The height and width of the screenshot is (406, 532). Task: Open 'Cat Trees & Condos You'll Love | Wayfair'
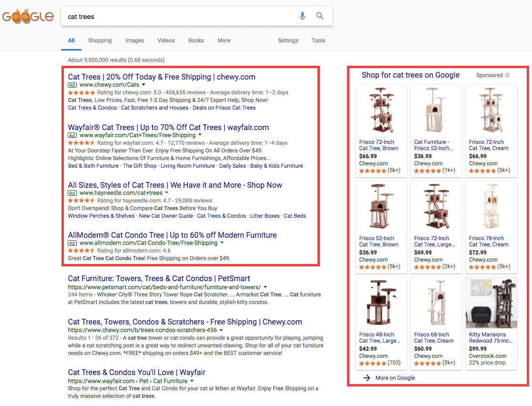[x=137, y=373]
